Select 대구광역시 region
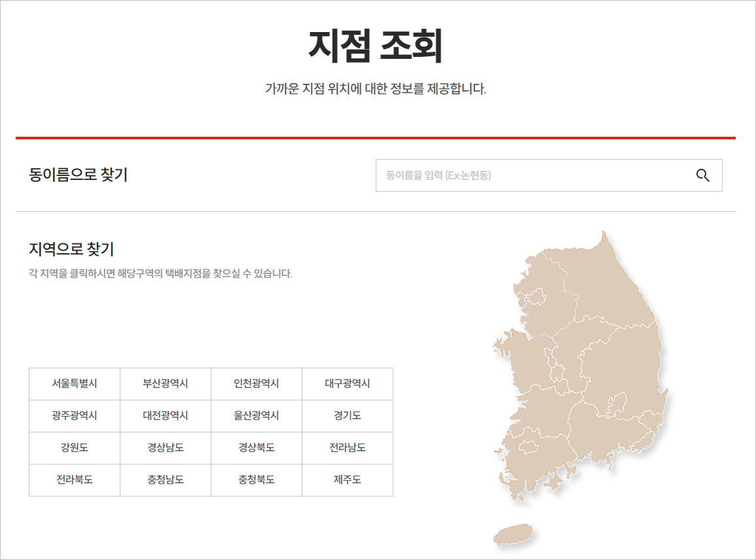The width and height of the screenshot is (756, 560). [347, 384]
